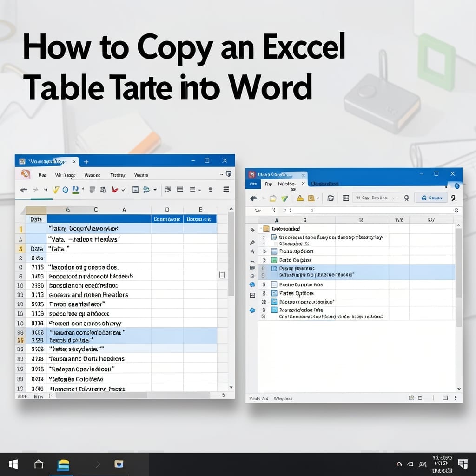The image size is (476, 476).
Task: Click the orange application logo in the left window
Action: pyautogui.click(x=26, y=174)
